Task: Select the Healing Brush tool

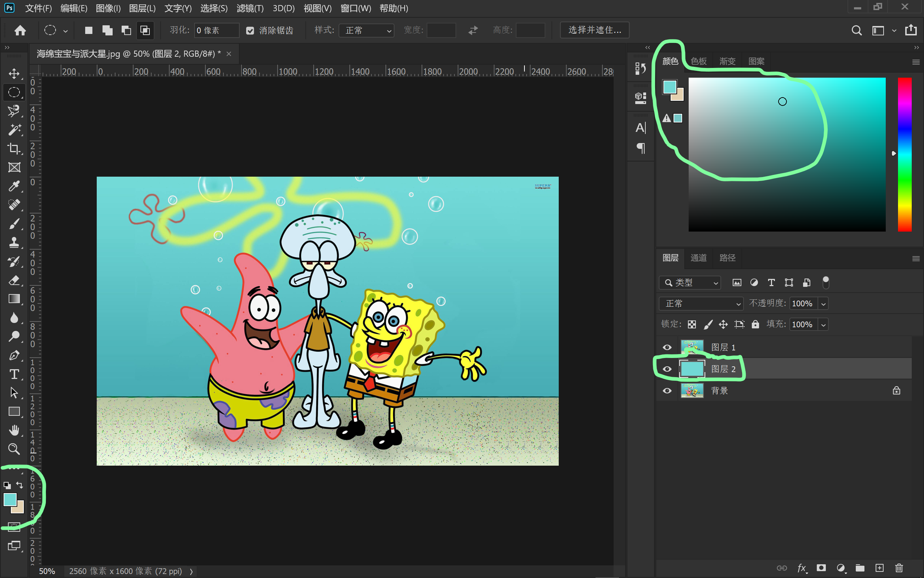Action: 14,205
